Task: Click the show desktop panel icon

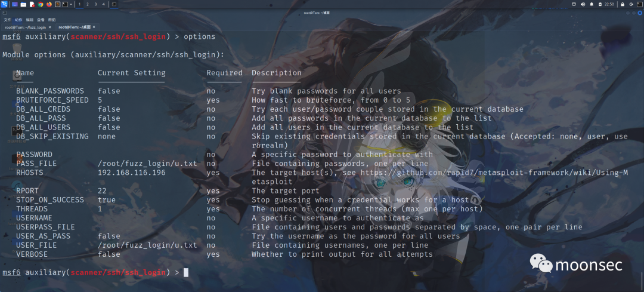Action: tap(15, 4)
